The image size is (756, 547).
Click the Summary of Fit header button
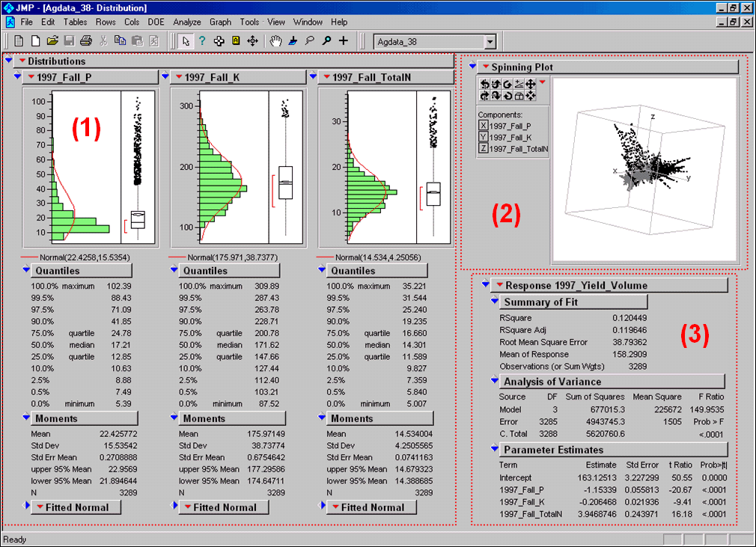(x=572, y=302)
